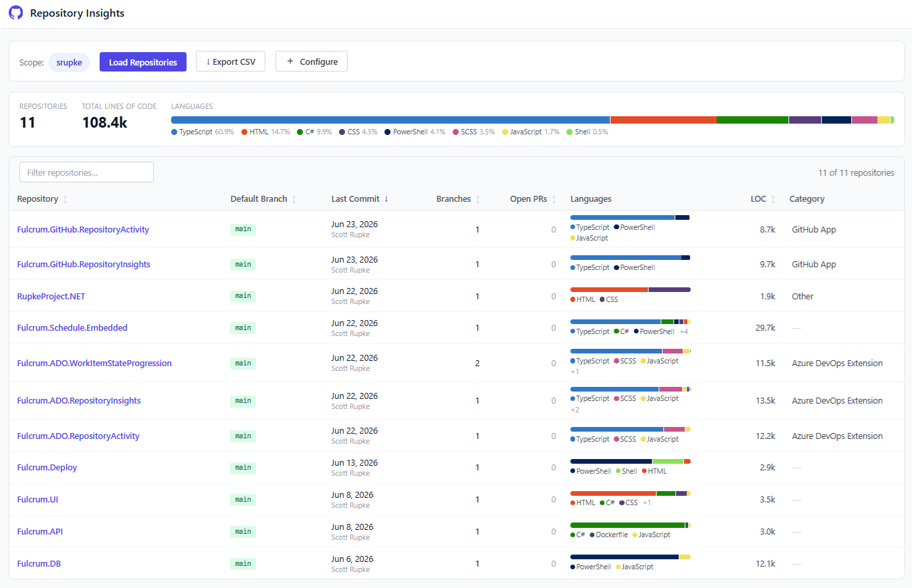Screen dimensions: 912x588
Task: Click the +2 languages indicator for Fulcrum.ADO.RepositoryInsights
Action: (575, 410)
